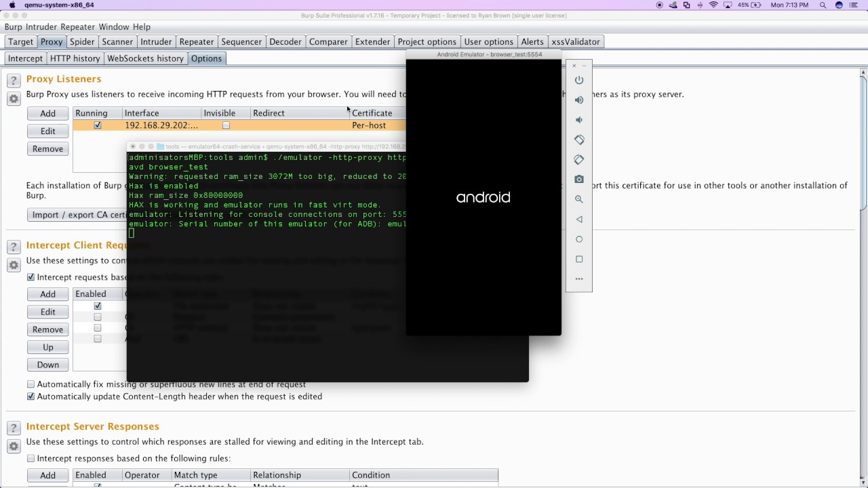Open the Intruder menu
Screen dimensions: 868x488
click(41, 27)
